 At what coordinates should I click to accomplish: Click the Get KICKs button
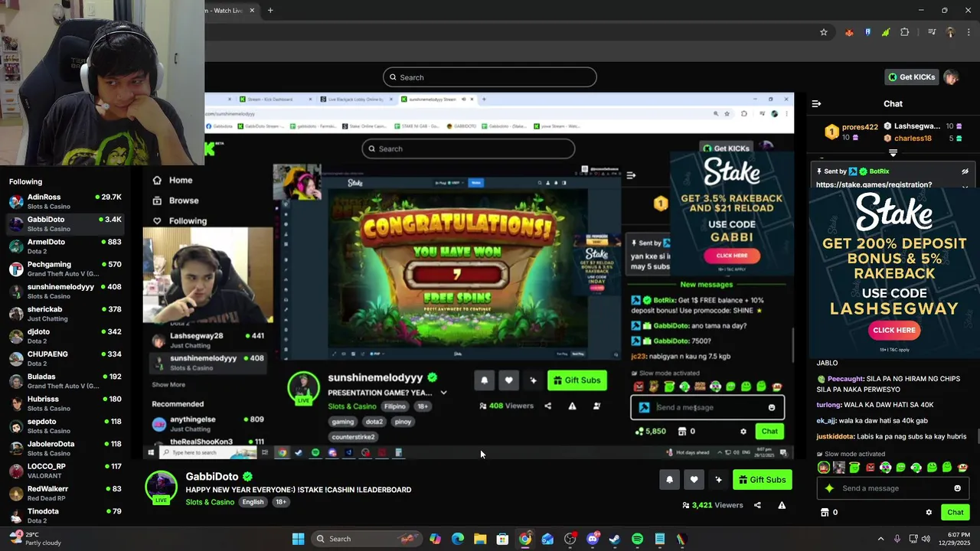tap(911, 77)
